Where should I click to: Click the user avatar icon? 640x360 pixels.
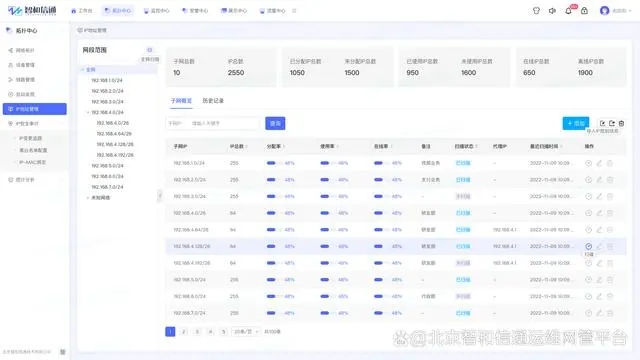[x=604, y=11]
